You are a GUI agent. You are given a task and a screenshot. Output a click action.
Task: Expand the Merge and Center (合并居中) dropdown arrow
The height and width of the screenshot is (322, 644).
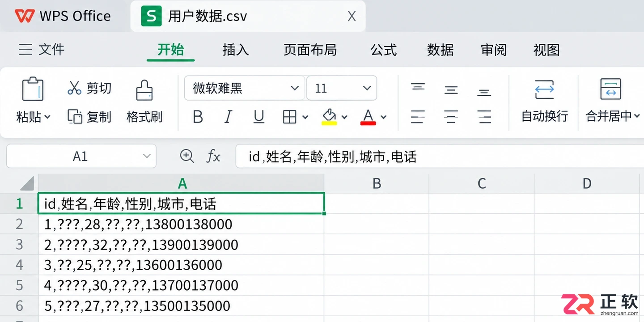tap(636, 117)
